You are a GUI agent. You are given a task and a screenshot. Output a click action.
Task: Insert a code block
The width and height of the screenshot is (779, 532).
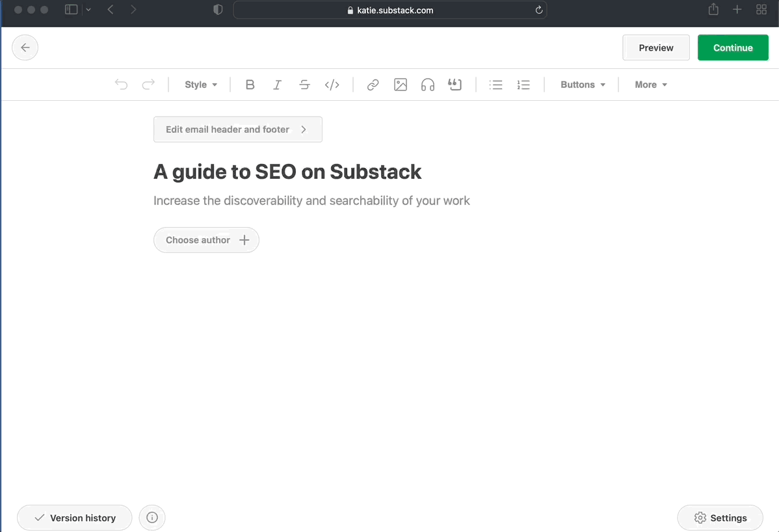pos(332,85)
